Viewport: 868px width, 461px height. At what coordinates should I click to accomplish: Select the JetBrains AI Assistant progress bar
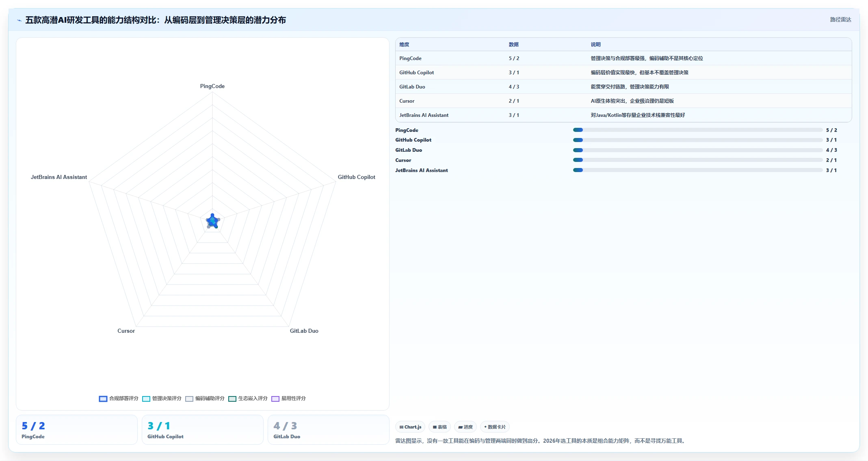pyautogui.click(x=698, y=170)
